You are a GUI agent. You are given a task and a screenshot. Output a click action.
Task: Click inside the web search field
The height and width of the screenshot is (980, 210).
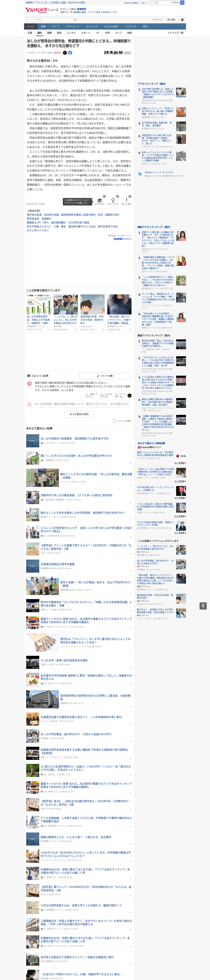pos(159,3)
